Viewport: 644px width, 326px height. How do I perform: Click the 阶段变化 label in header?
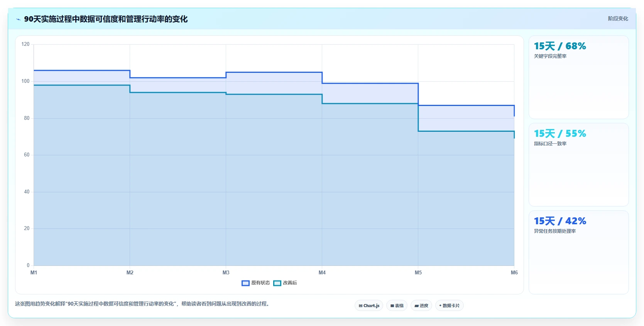(618, 18)
